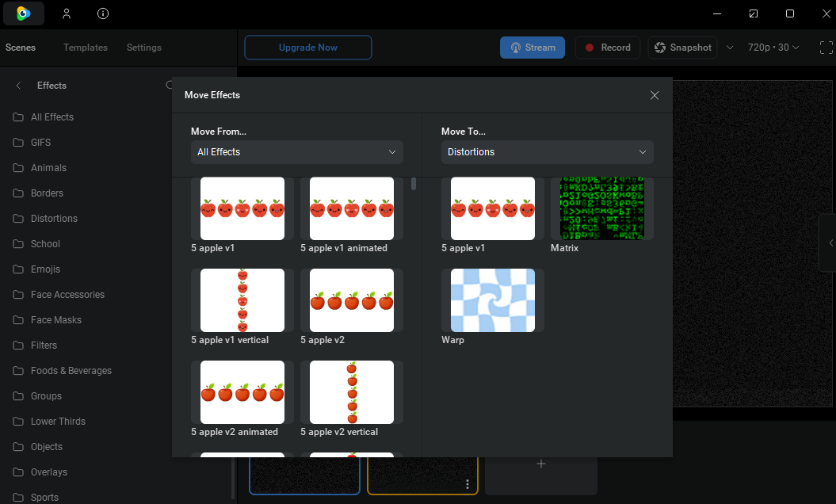Close the Move Effects dialog
This screenshot has height=504, width=836.
(x=655, y=95)
